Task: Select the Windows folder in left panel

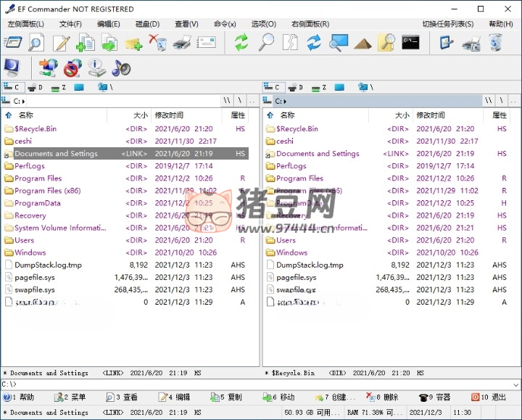Action: point(30,252)
